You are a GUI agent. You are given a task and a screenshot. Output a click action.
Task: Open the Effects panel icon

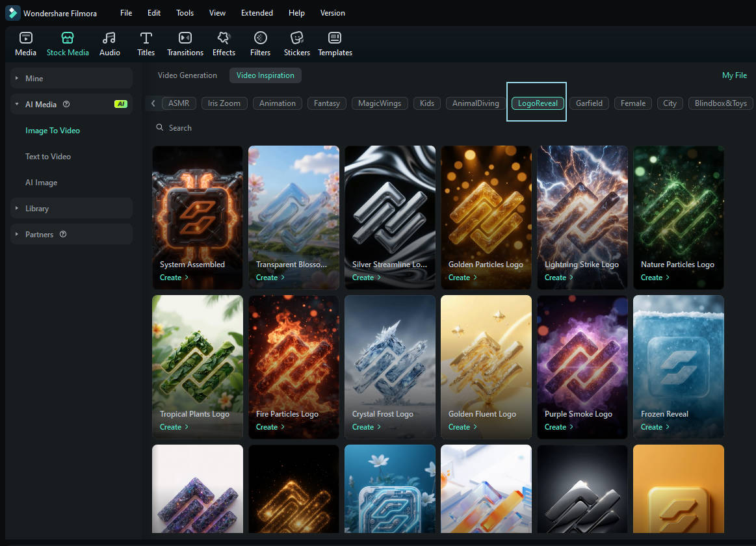pyautogui.click(x=224, y=38)
